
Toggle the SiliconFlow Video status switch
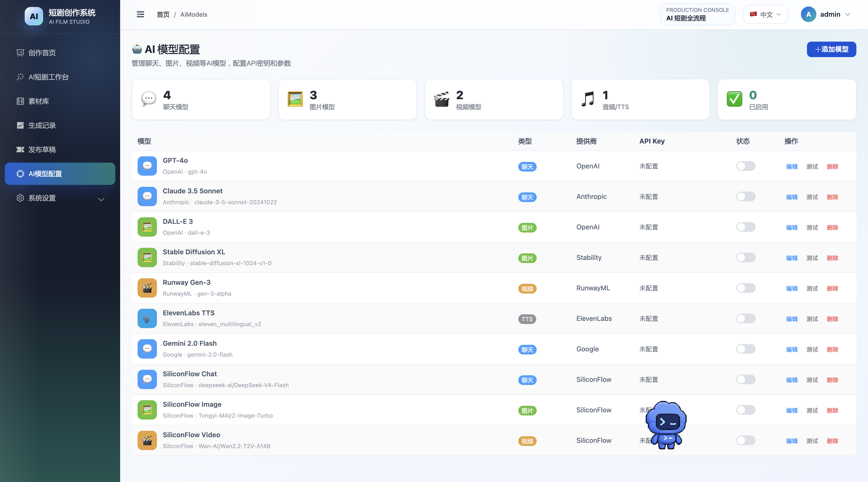(x=746, y=441)
